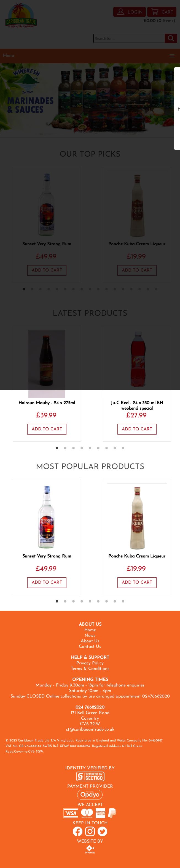The width and height of the screenshot is (180, 868).
Task: Click the Login button
Action: [x=130, y=12]
